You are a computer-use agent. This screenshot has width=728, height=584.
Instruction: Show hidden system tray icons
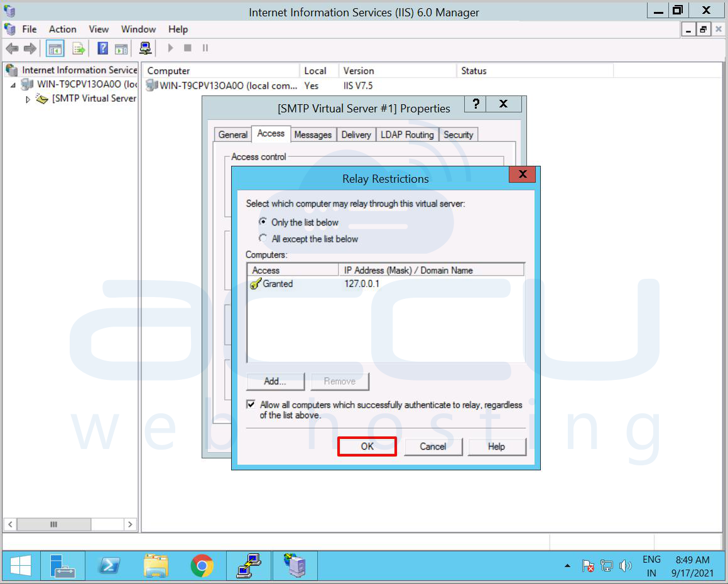[x=567, y=566]
